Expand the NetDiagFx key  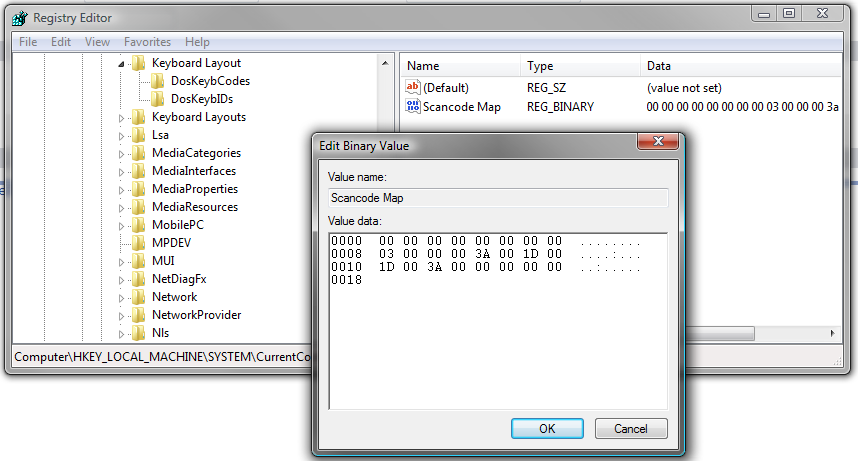pos(121,280)
